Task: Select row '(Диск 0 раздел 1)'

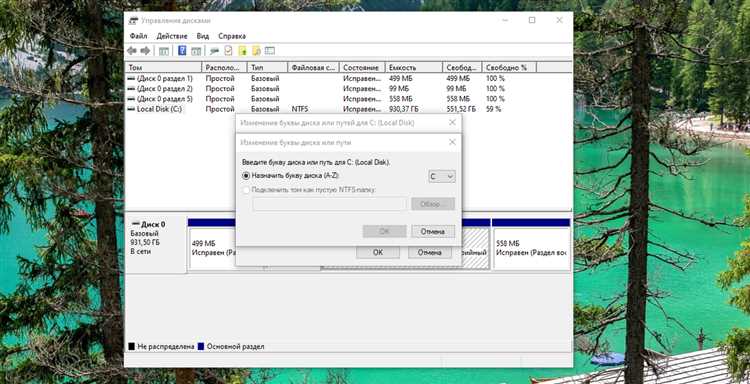Action: [x=348, y=78]
